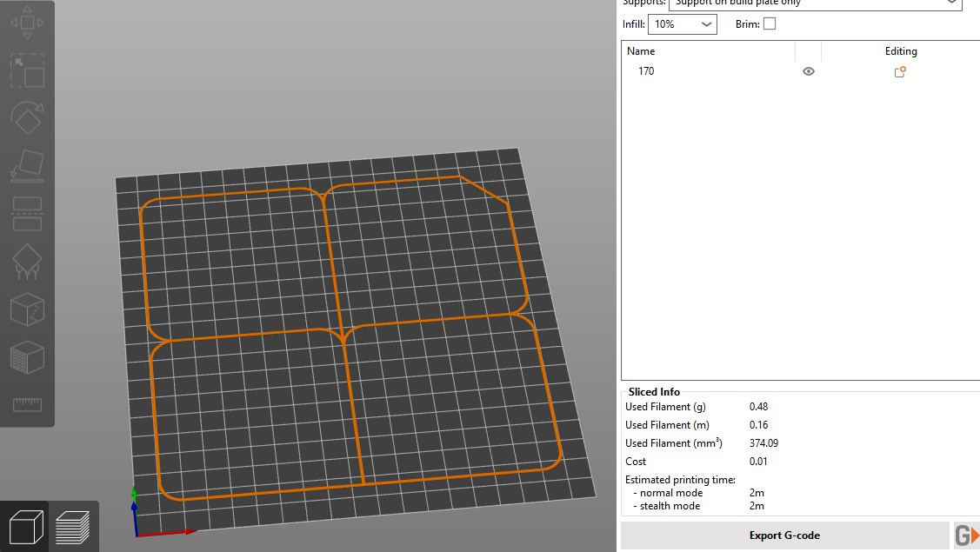Click the Estimated printing time label
The image size is (980, 552).
680,480
